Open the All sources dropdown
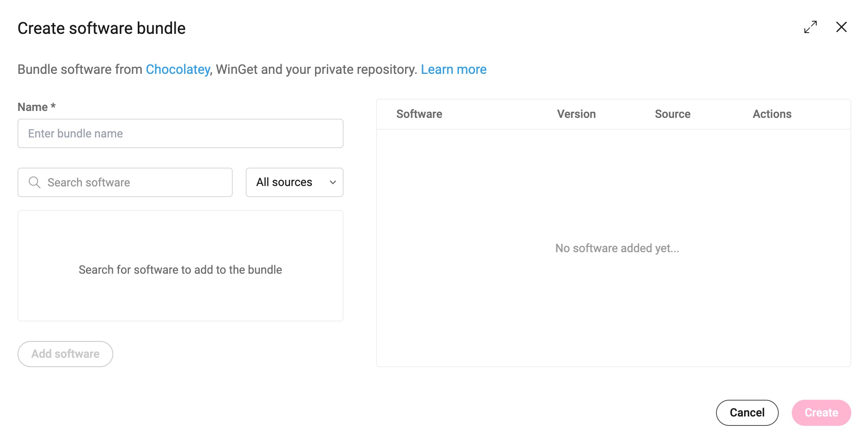Image resolution: width=868 pixels, height=443 pixels. point(294,182)
